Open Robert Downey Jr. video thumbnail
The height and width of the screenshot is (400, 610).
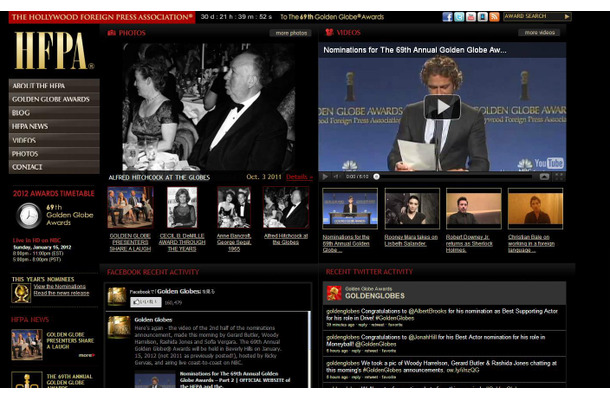point(473,209)
